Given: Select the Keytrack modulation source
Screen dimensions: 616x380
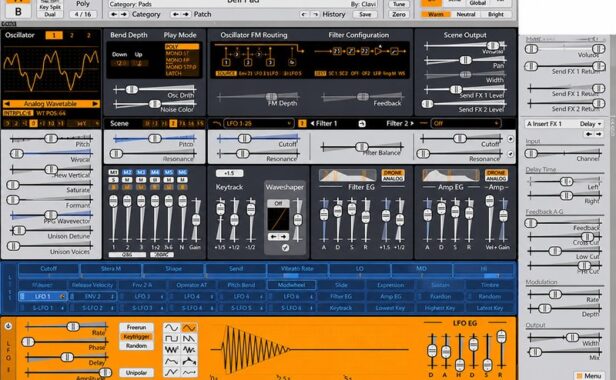Looking at the screenshot, I should pyautogui.click(x=340, y=308).
